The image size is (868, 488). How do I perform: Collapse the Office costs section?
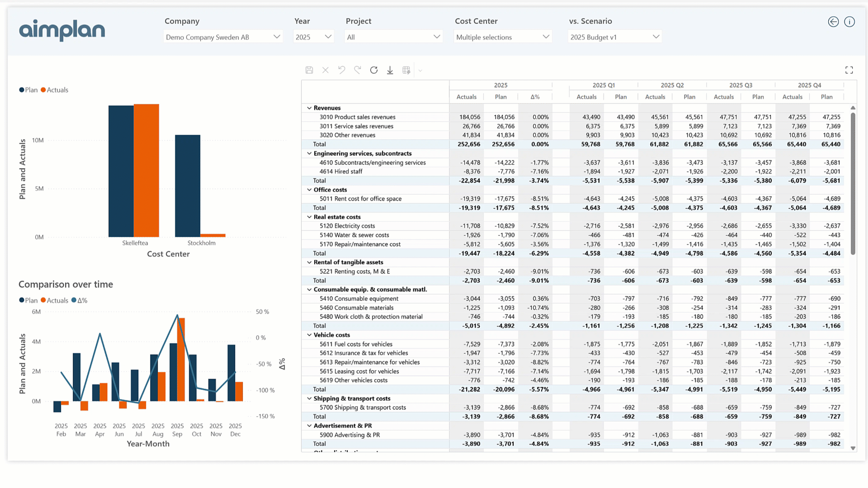click(309, 190)
